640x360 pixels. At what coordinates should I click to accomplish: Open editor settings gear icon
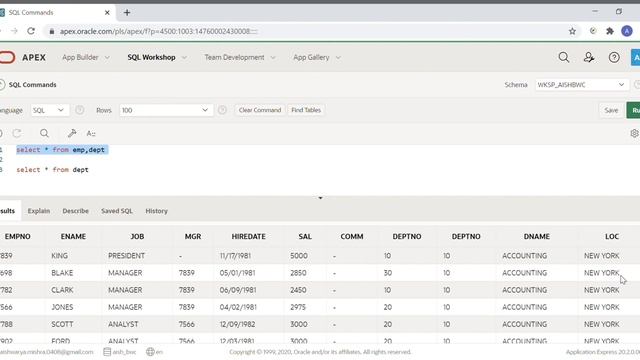pos(634,133)
